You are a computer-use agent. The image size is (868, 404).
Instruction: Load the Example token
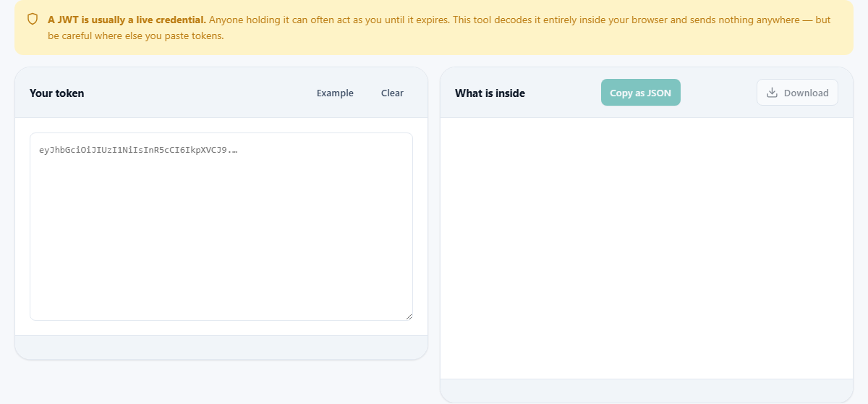(x=335, y=93)
